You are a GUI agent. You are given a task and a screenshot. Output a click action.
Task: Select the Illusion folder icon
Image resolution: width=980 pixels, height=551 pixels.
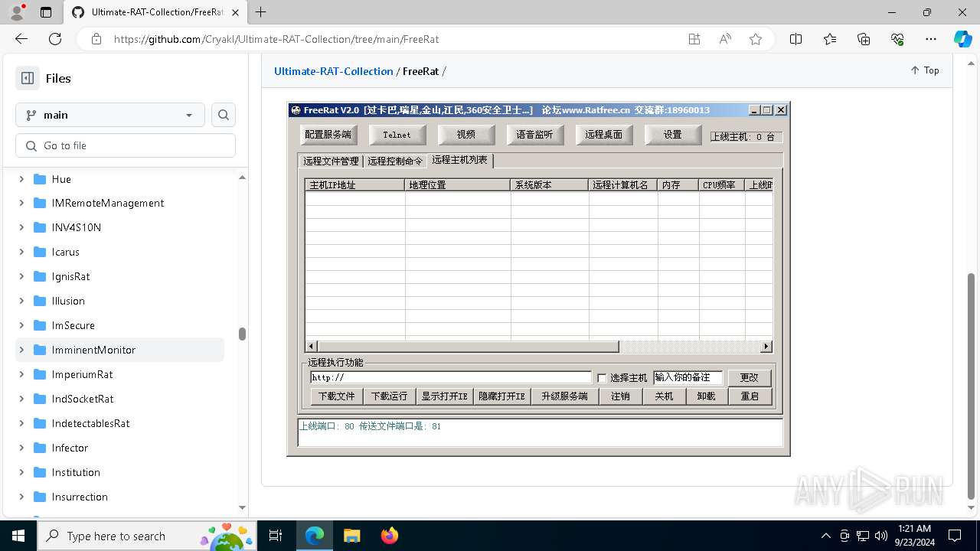[x=40, y=301]
